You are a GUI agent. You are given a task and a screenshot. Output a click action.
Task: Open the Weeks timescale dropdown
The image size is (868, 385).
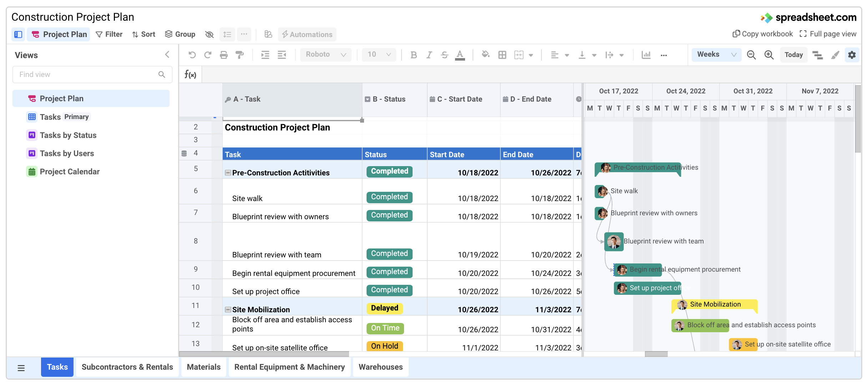click(x=716, y=55)
